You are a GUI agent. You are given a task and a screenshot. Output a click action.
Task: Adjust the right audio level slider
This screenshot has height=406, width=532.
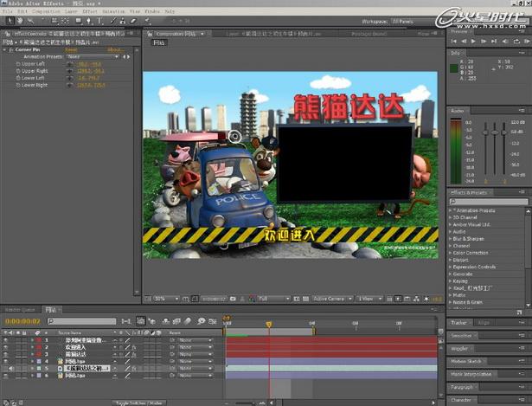pos(503,132)
